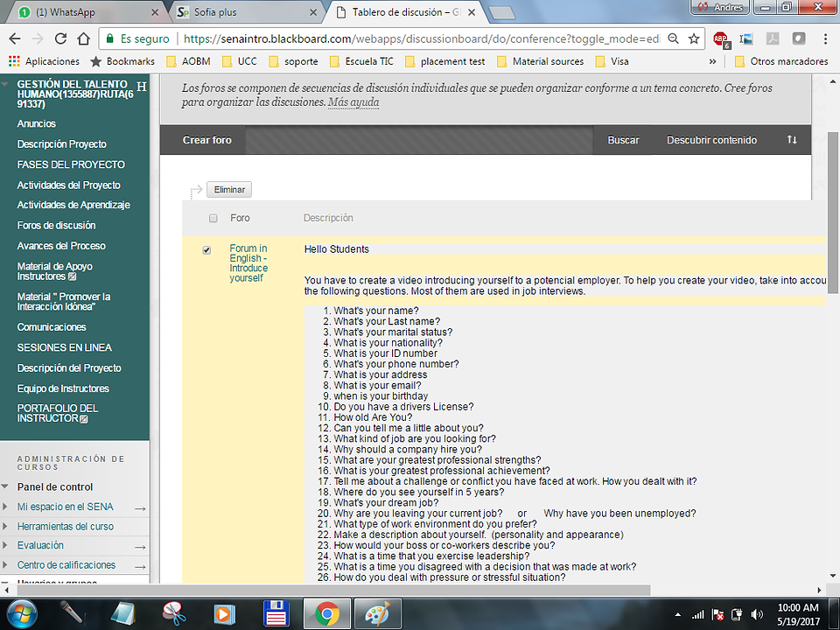This screenshot has width=840, height=630.
Task: Bookmark this page with the star icon
Action: point(694,38)
